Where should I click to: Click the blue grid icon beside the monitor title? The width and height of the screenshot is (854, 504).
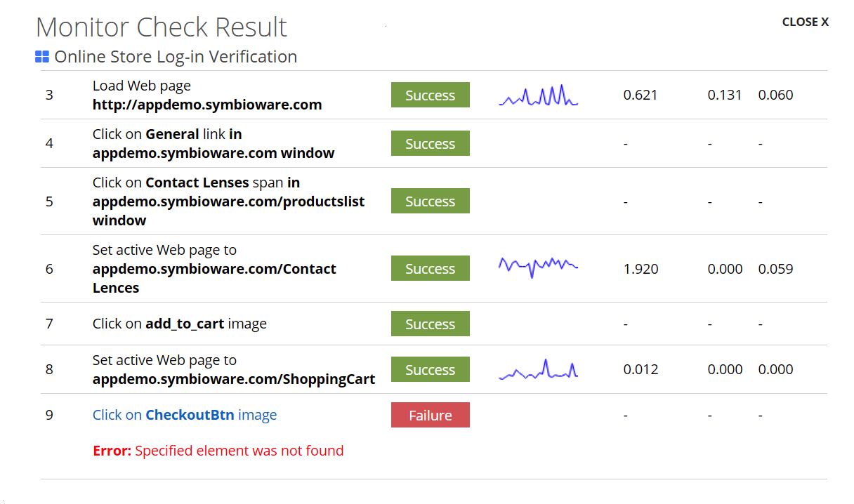[41, 57]
